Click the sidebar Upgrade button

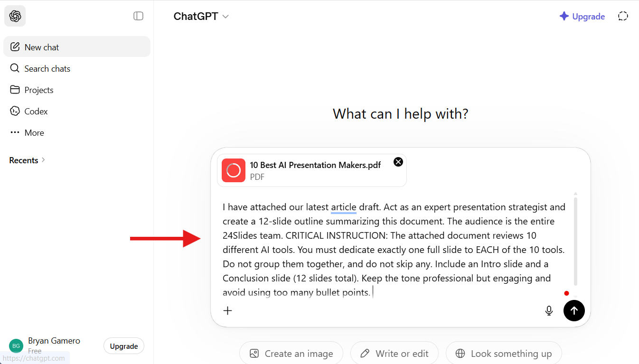124,346
